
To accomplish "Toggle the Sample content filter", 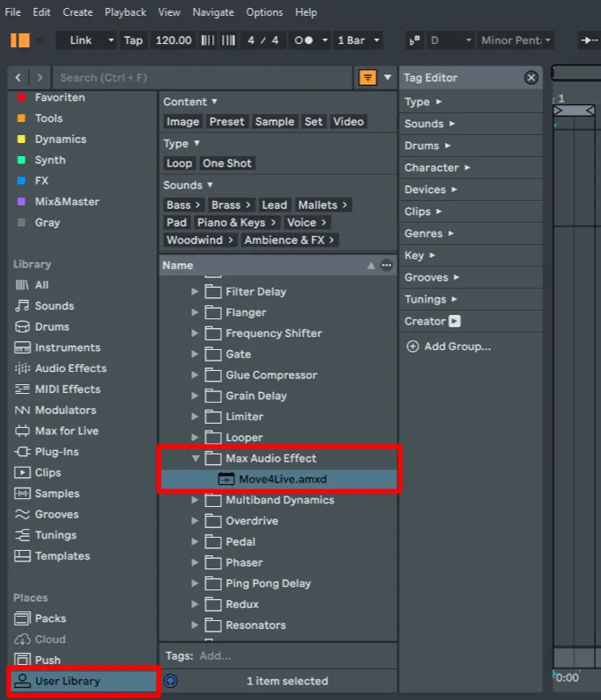I will 275,121.
